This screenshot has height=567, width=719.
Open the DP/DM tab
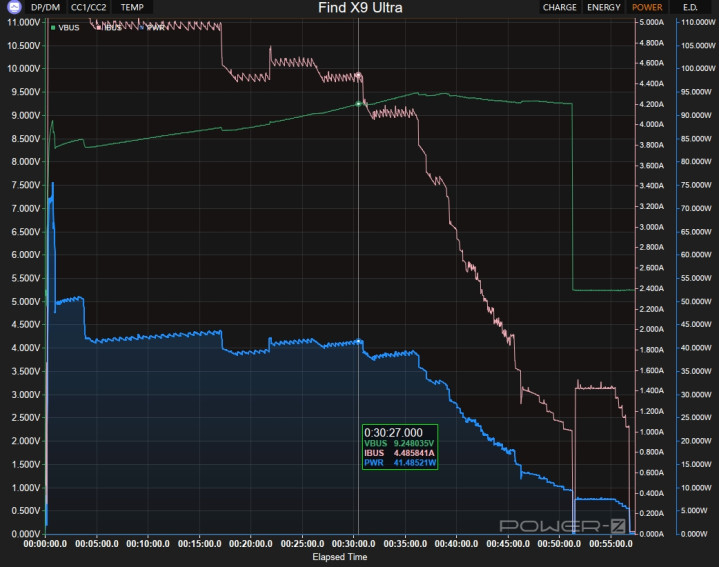pyautogui.click(x=45, y=7)
